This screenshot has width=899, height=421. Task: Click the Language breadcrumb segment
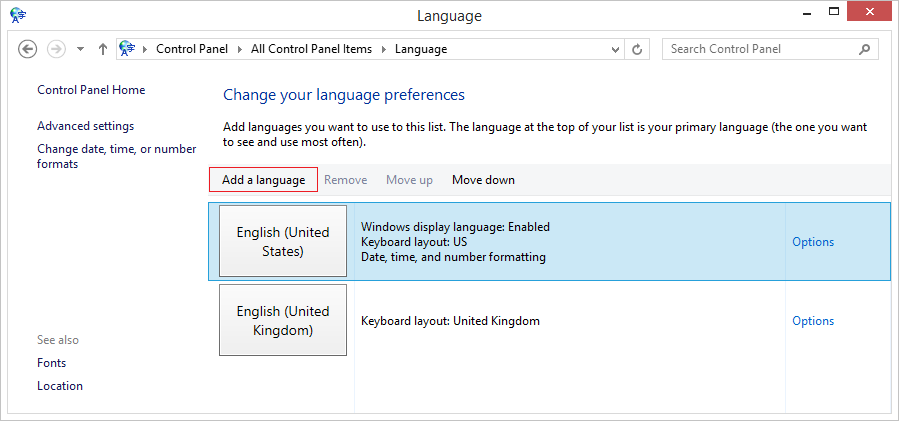pyautogui.click(x=421, y=49)
